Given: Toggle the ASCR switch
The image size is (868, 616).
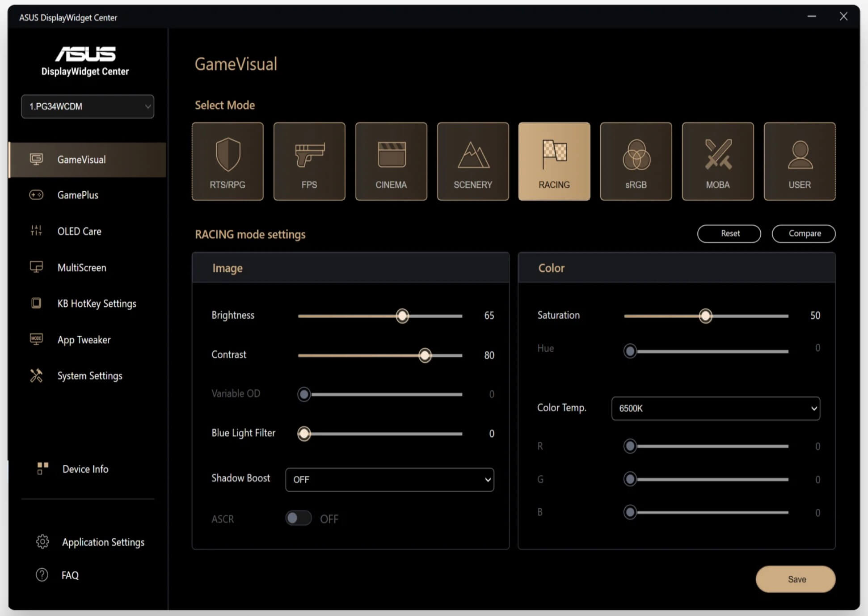Looking at the screenshot, I should 298,518.
